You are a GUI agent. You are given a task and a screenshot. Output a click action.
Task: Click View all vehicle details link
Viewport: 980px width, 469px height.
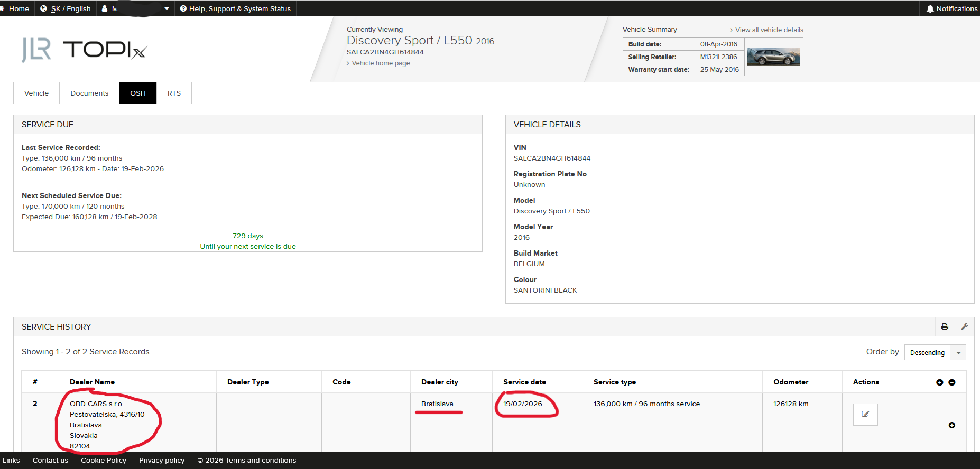(769, 30)
